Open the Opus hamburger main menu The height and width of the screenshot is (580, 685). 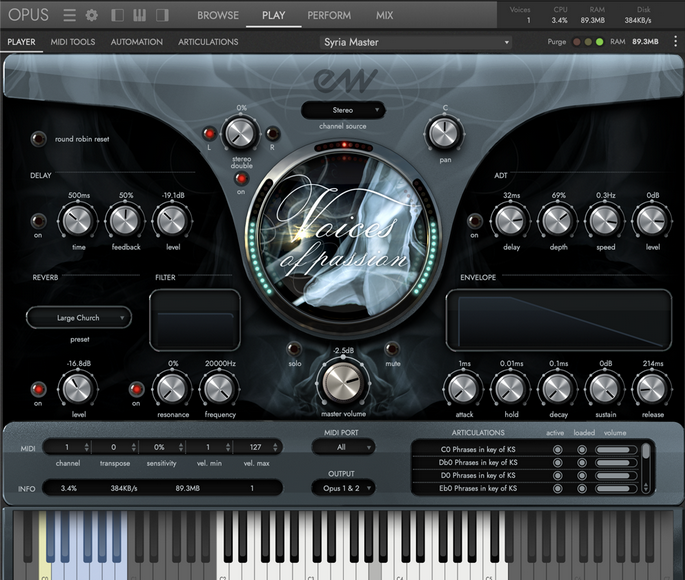pyautogui.click(x=69, y=15)
